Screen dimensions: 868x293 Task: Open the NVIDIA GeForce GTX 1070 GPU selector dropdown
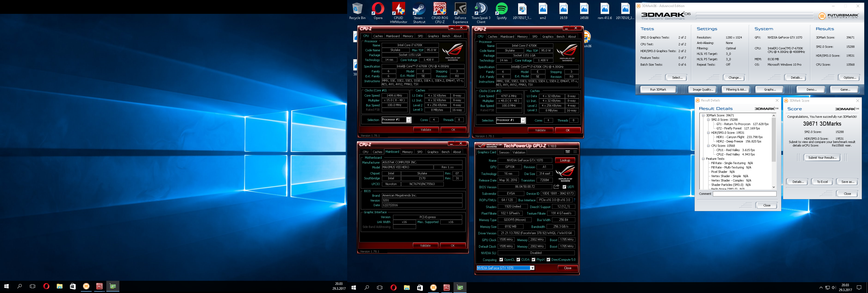(532, 268)
